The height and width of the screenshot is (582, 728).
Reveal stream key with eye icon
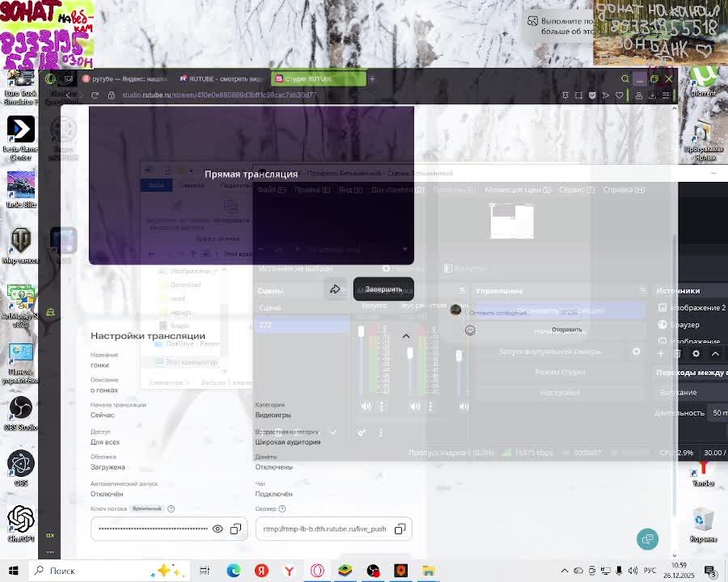[x=218, y=529]
